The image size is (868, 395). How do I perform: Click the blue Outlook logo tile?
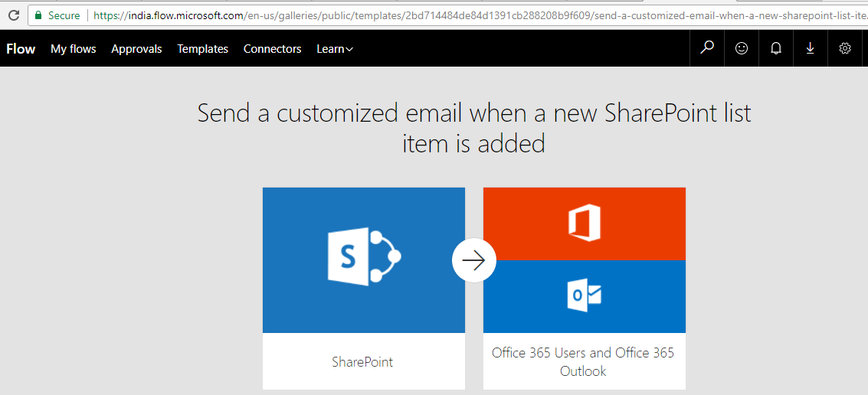[585, 296]
